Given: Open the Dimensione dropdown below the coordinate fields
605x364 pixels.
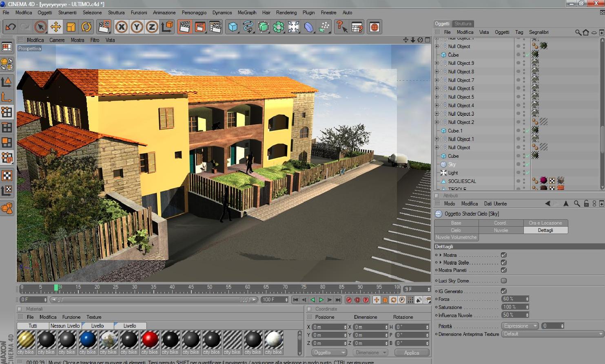Looking at the screenshot, I should click(x=371, y=353).
